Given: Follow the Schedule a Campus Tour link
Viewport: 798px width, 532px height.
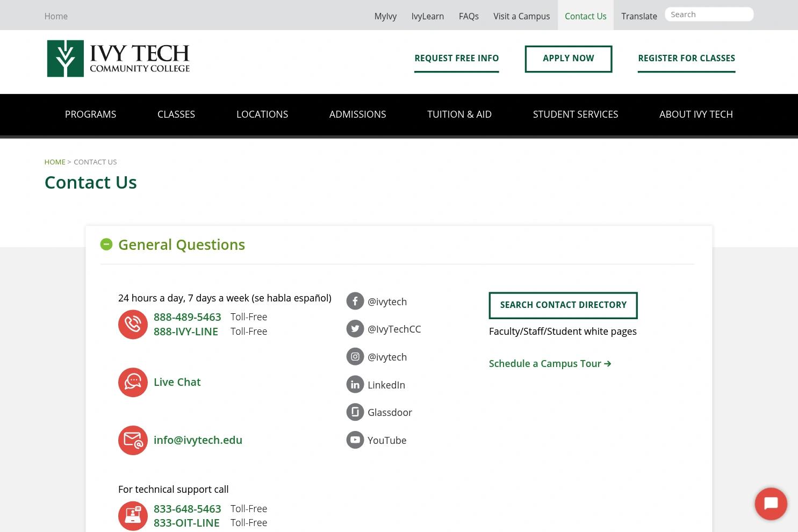Looking at the screenshot, I should [x=550, y=364].
